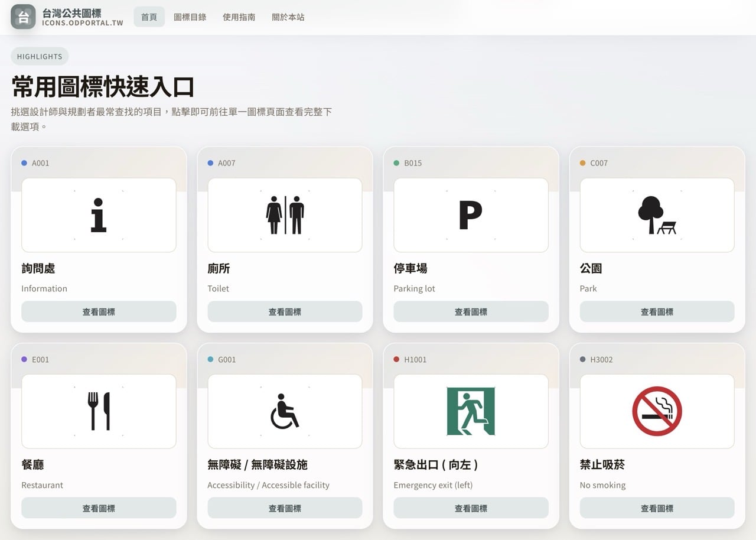Viewport: 756px width, 540px height.
Task: Click the HIGHLIGHTS badge above the heading
Action: point(39,56)
